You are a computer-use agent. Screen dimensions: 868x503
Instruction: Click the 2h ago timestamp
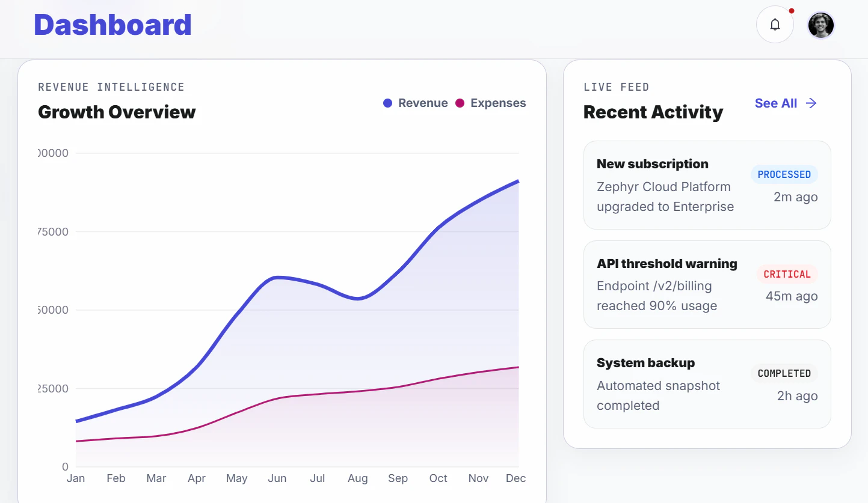798,395
